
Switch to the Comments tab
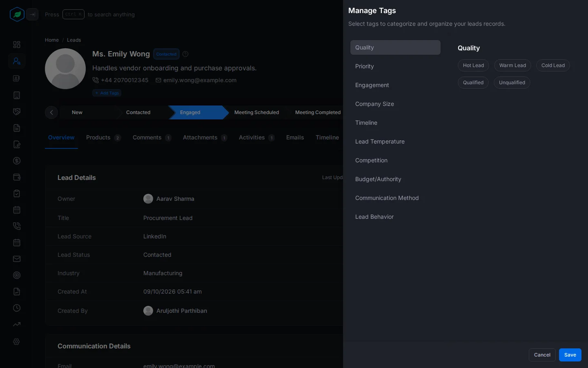(x=152, y=137)
